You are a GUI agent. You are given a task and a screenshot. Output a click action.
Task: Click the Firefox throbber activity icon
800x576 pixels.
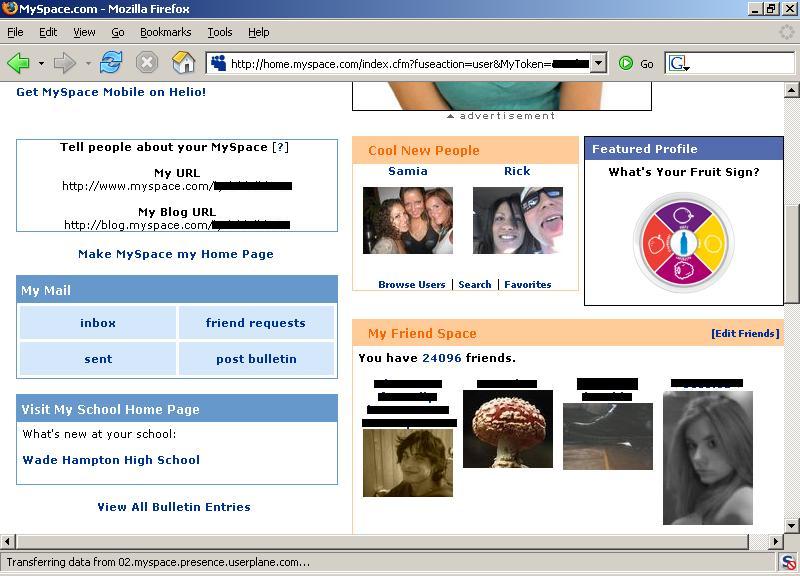click(787, 32)
